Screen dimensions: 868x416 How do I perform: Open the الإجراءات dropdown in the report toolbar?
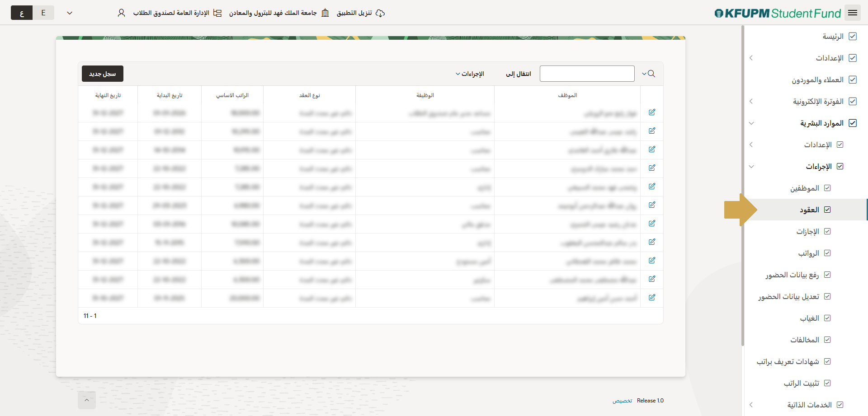470,74
